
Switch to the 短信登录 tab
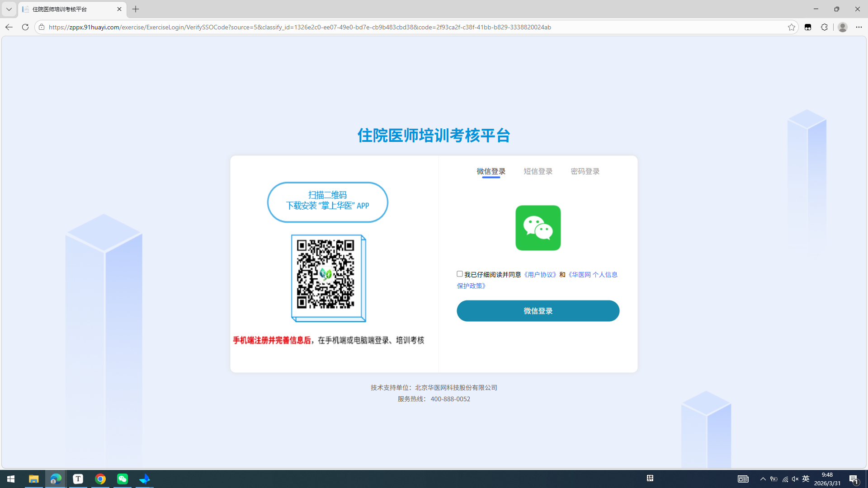pyautogui.click(x=538, y=172)
